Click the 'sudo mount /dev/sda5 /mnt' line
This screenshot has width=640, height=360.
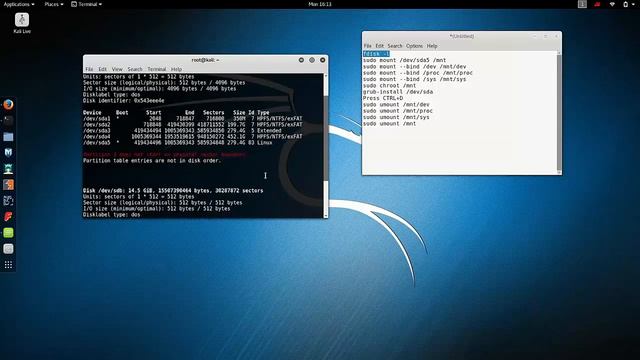(x=404, y=60)
